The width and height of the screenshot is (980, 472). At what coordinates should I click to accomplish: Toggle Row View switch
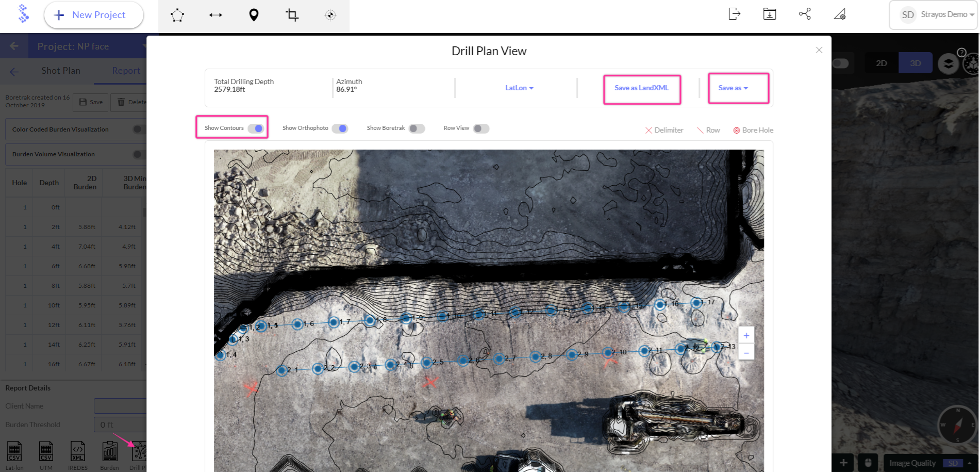(481, 128)
